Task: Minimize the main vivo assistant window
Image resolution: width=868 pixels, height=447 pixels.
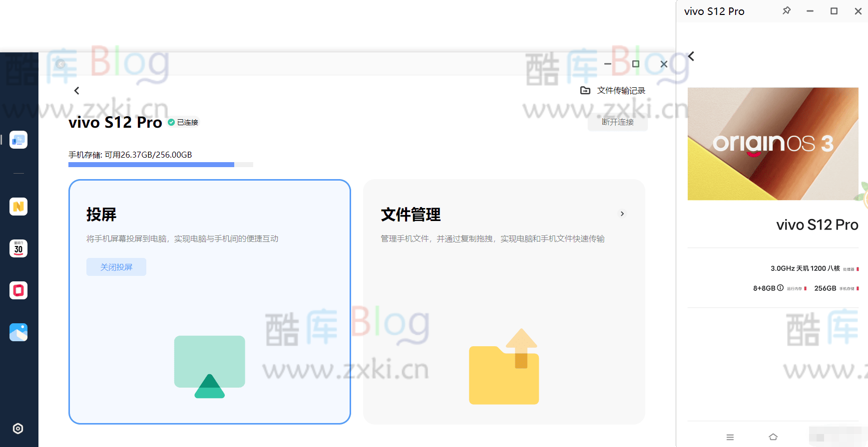Action: click(608, 64)
